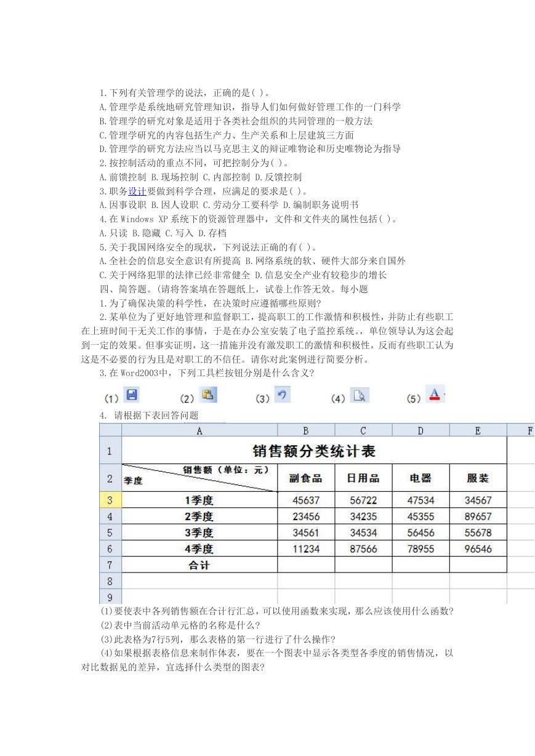Click the Print Preview icon
This screenshot has height=756, width=535.
point(360,395)
